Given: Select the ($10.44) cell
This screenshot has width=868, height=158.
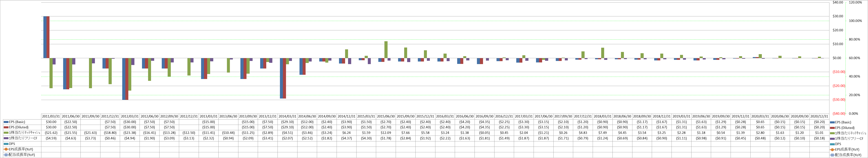Looking at the screenshot, I should (228, 133).
